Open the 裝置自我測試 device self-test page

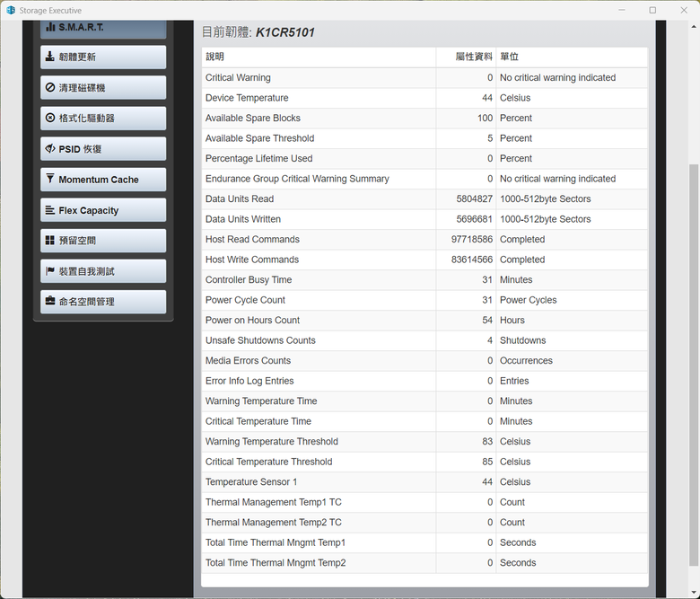103,271
